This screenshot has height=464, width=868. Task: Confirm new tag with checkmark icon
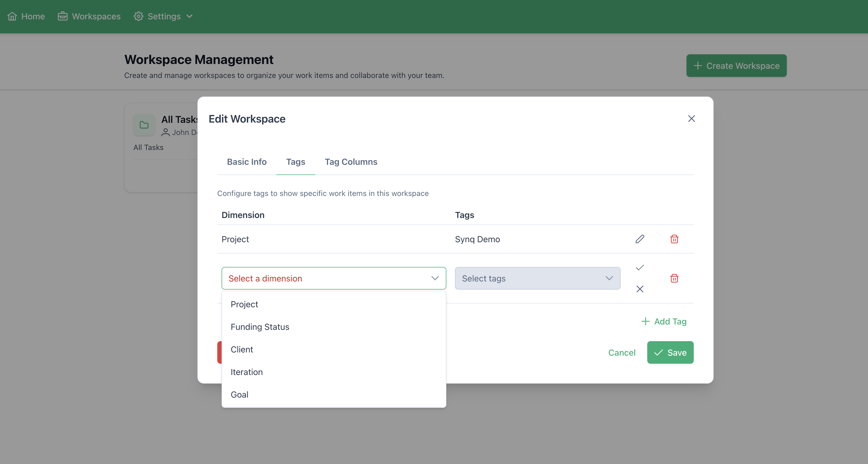[x=639, y=267]
